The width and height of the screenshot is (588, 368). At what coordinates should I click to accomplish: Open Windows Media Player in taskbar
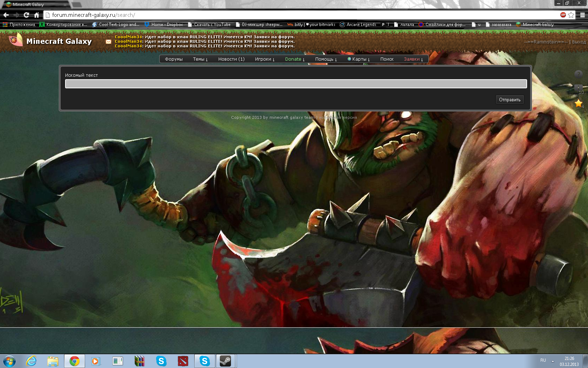[96, 361]
